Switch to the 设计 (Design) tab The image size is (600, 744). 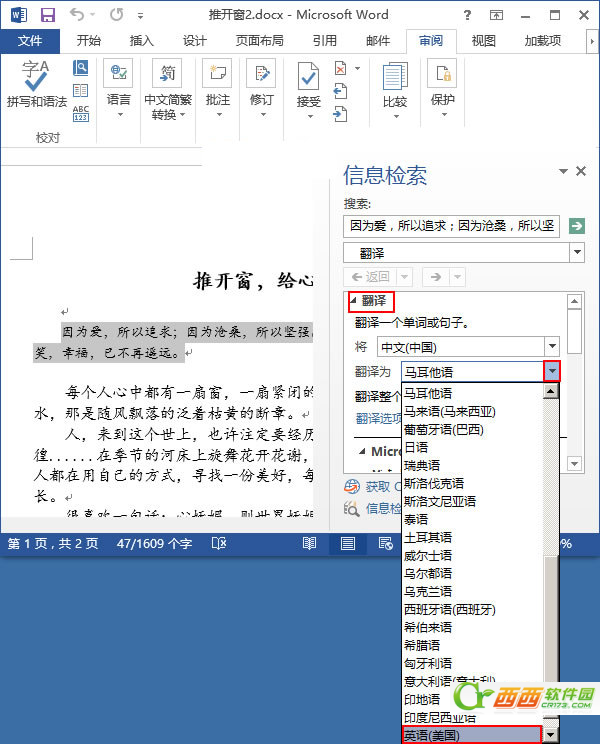(x=195, y=41)
